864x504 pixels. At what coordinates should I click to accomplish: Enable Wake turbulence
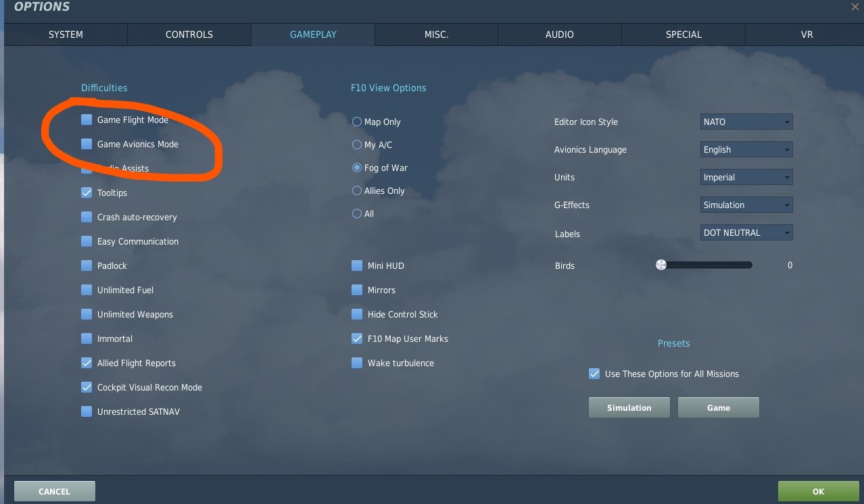click(x=357, y=363)
